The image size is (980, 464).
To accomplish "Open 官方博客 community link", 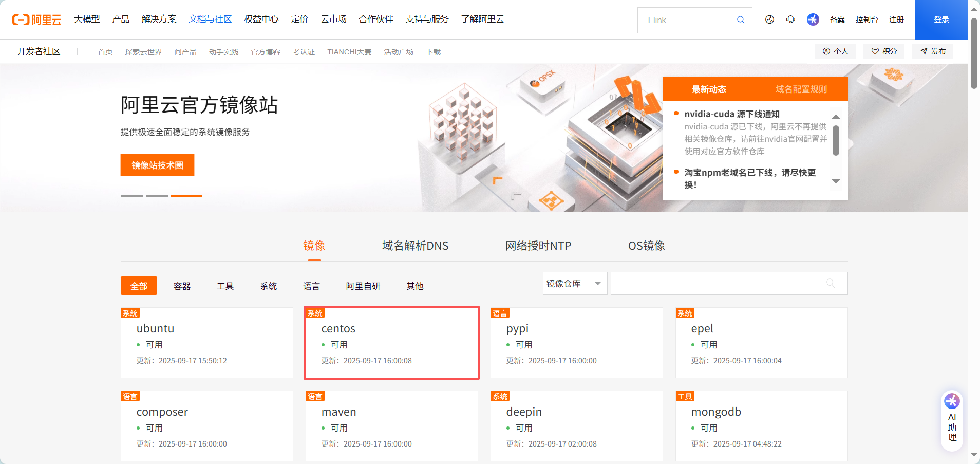I will 266,52.
